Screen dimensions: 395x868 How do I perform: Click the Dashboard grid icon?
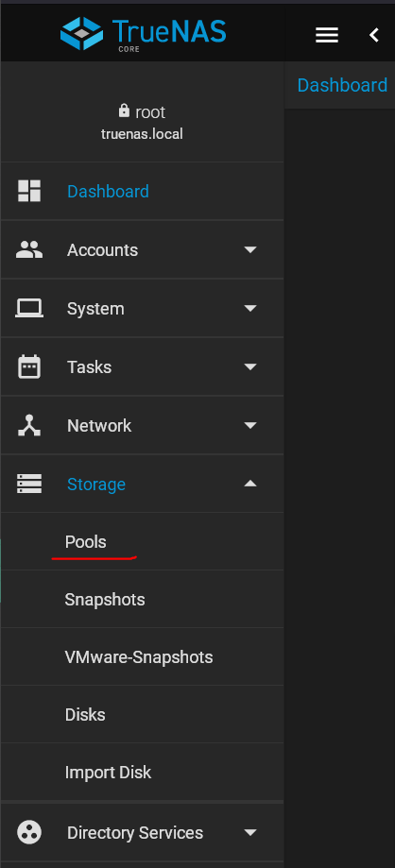29,191
